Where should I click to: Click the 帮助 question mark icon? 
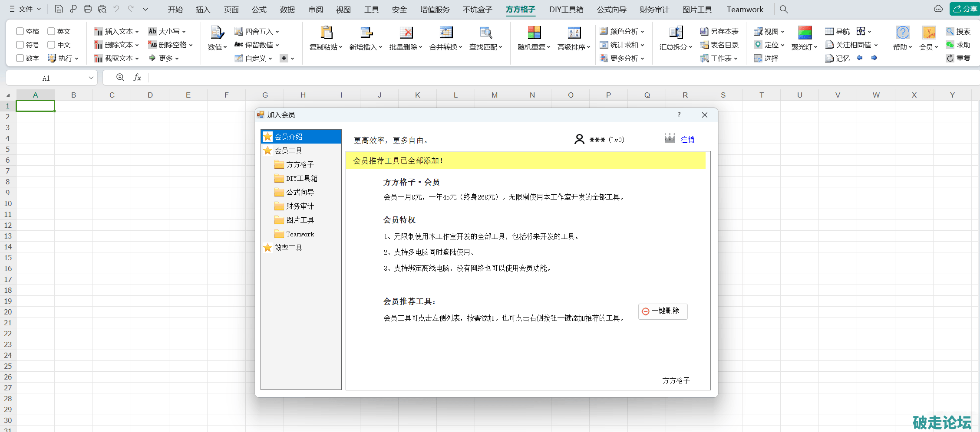click(902, 33)
